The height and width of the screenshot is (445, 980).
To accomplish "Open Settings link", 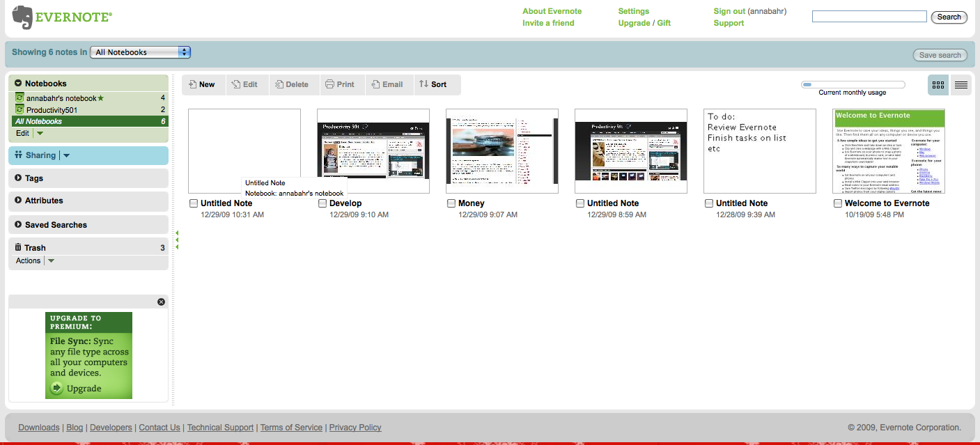I will tap(633, 11).
